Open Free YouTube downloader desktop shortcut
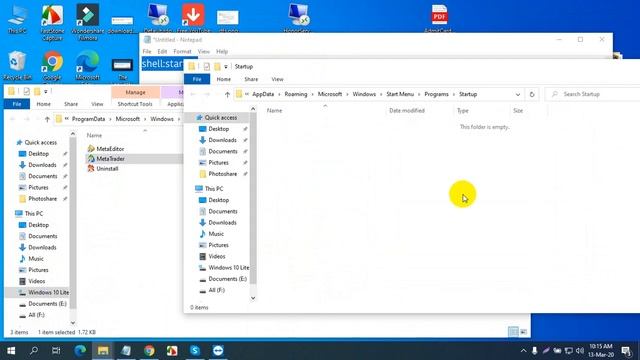The height and width of the screenshot is (360, 640). [193, 18]
